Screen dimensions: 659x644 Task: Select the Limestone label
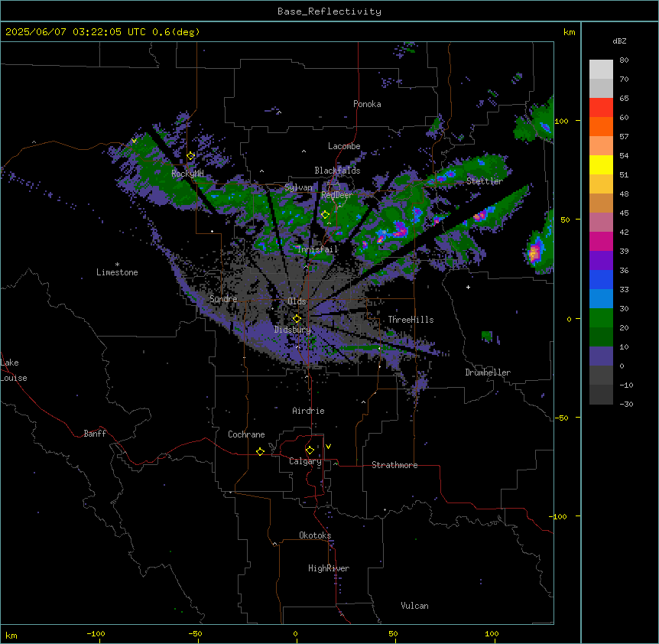[x=117, y=272]
